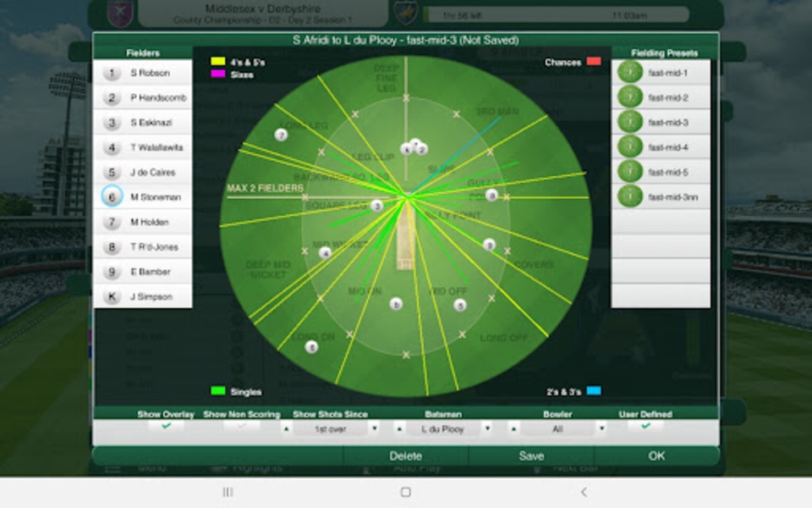This screenshot has width=812, height=508.
Task: Select fielder 8 badge for T R'd-Jones
Action: point(112,247)
